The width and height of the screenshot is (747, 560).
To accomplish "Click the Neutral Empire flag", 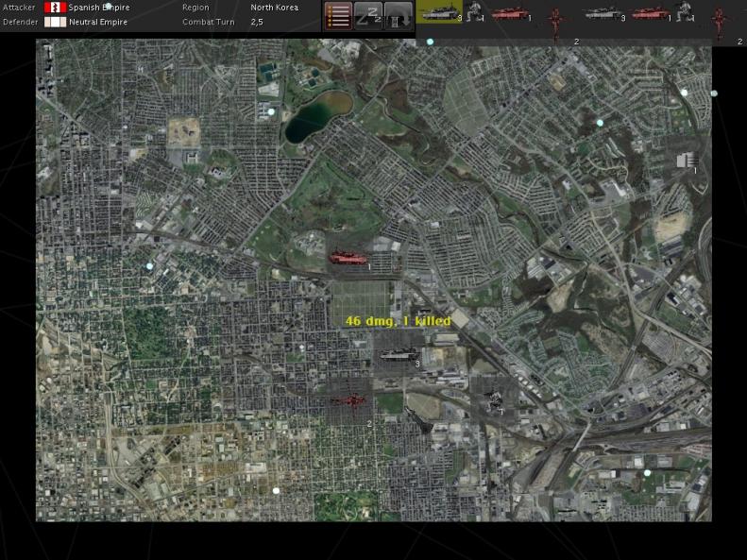I will coord(55,22).
